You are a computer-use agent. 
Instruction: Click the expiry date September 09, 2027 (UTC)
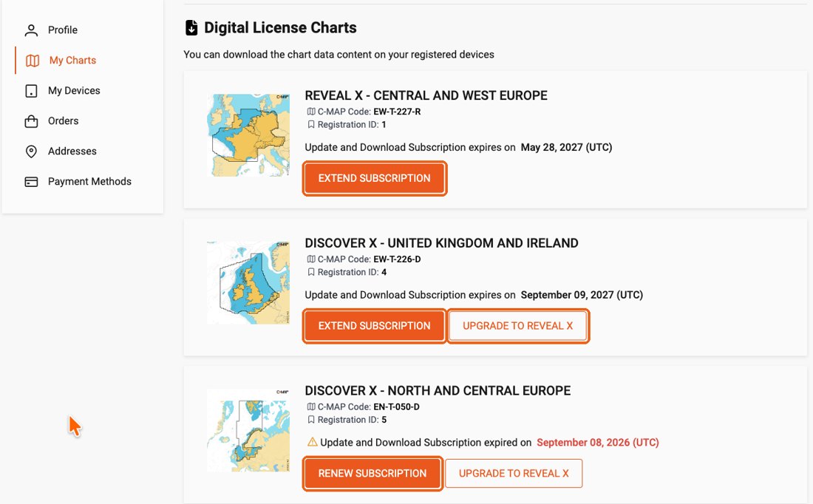(582, 295)
